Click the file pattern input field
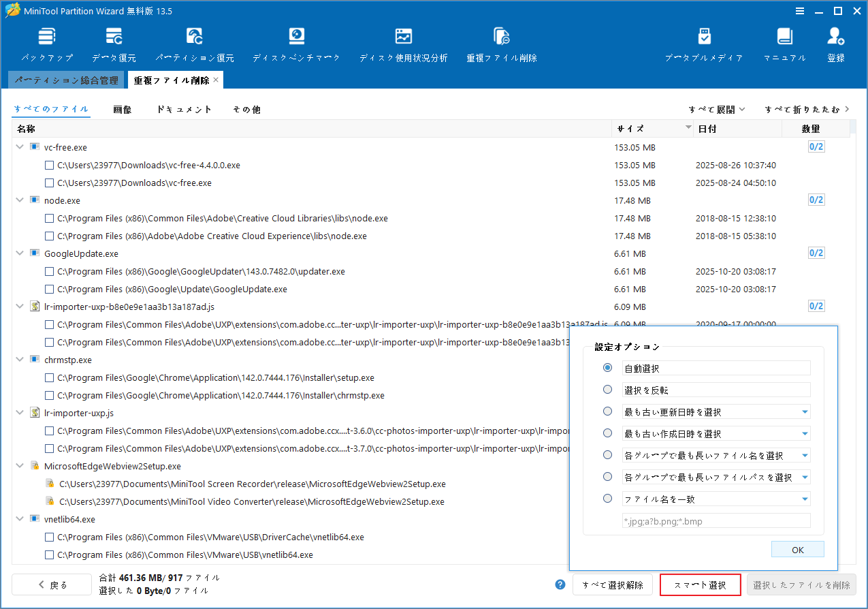The image size is (868, 609). click(x=716, y=520)
